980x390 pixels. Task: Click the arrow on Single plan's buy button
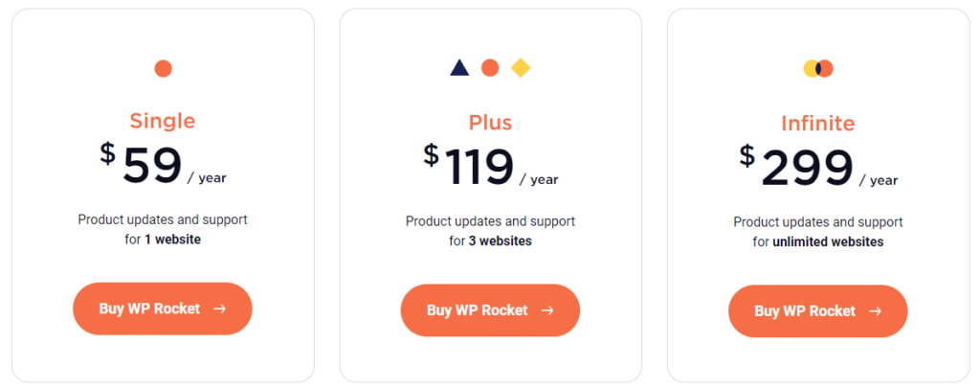pyautogui.click(x=220, y=309)
